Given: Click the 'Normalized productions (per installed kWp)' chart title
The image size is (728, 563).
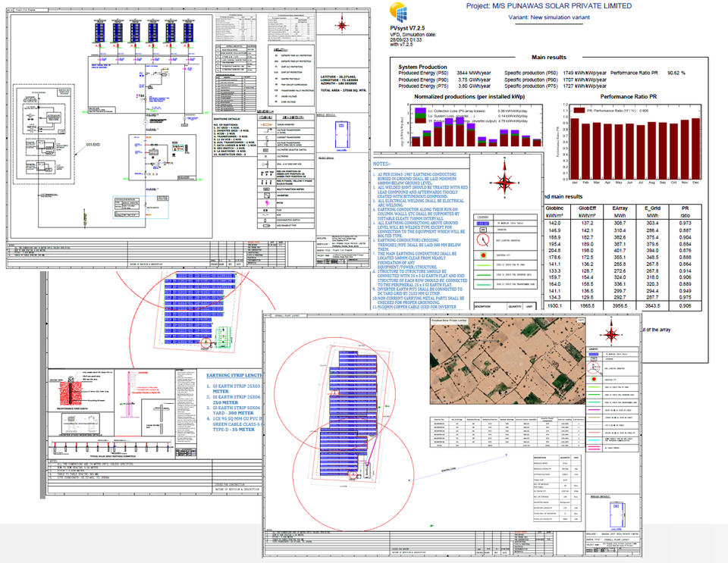Looking at the screenshot, I should point(469,96).
